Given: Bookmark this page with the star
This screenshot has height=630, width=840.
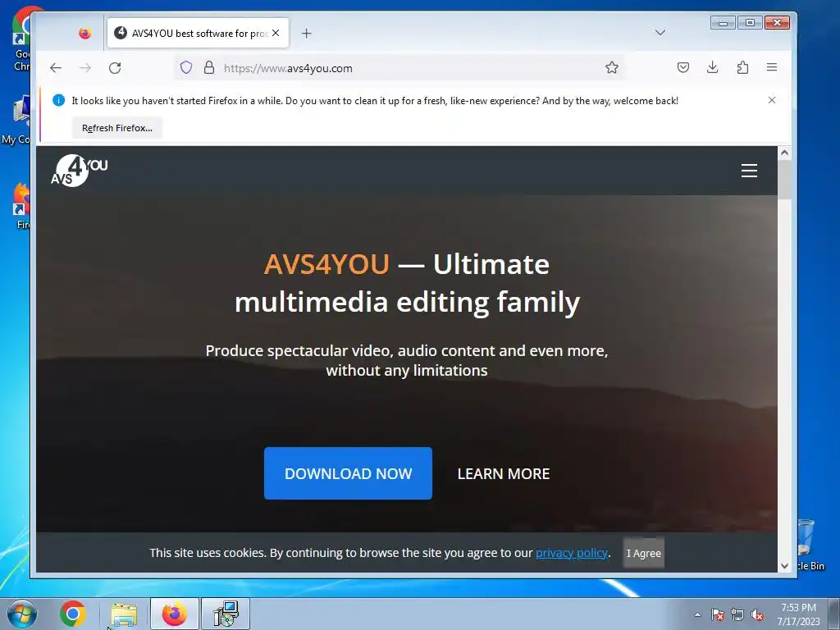Looking at the screenshot, I should (x=612, y=67).
